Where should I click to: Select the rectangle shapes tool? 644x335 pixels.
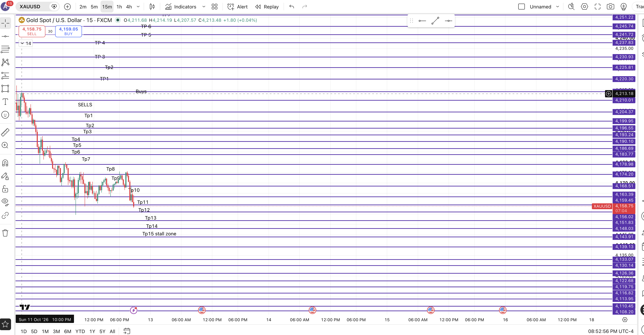5,88
